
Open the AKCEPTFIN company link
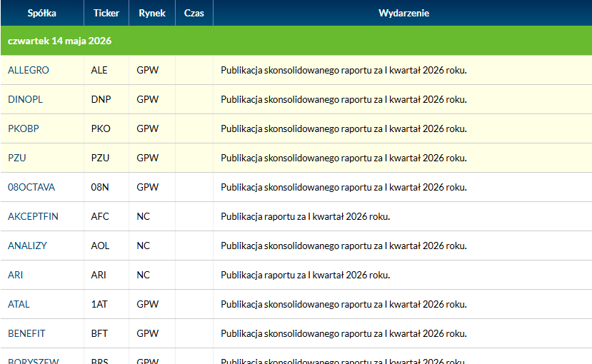[x=34, y=216]
